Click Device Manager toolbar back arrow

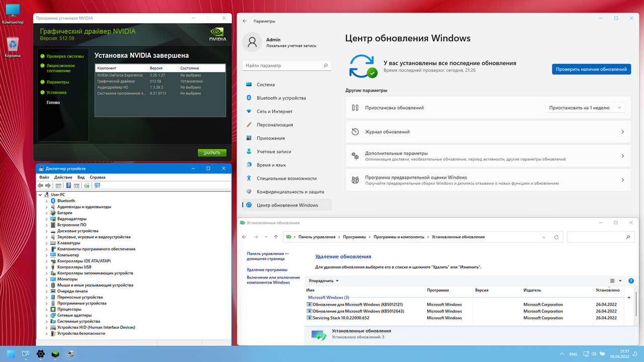(x=41, y=186)
